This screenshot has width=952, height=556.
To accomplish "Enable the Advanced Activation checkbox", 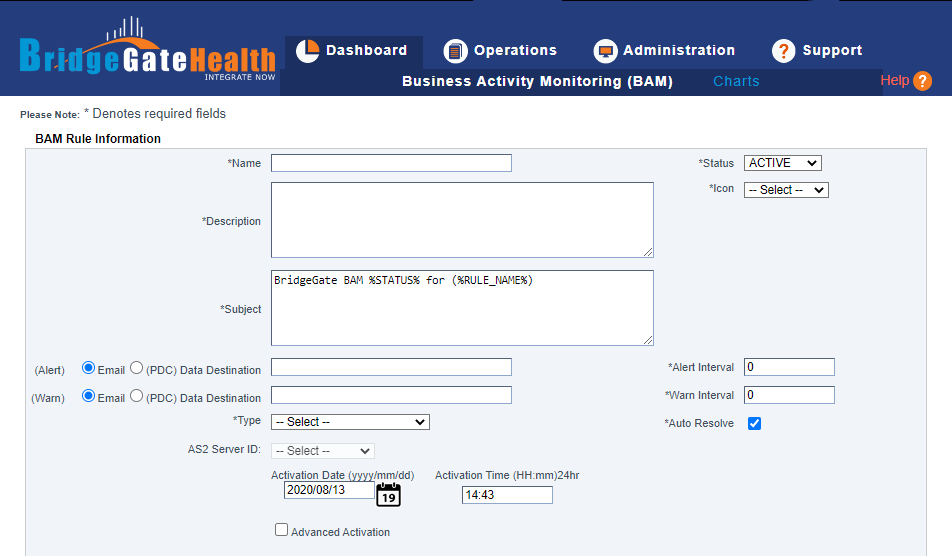I will click(282, 530).
